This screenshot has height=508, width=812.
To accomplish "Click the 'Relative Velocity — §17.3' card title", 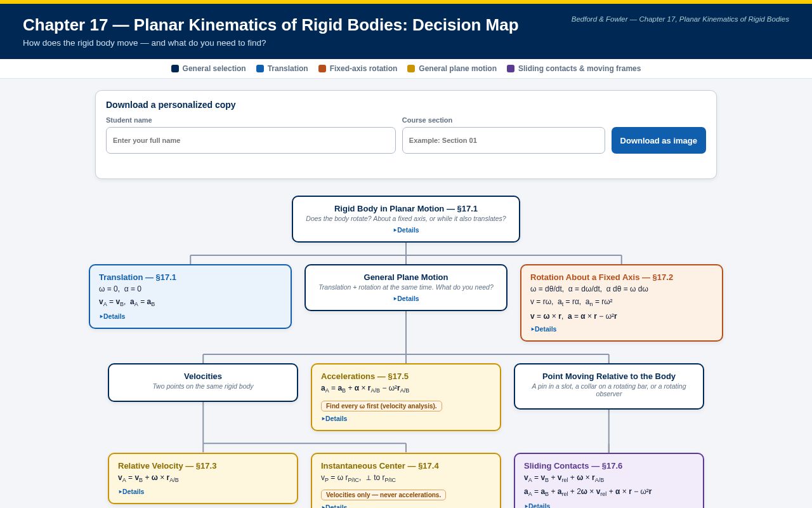I will [x=167, y=466].
